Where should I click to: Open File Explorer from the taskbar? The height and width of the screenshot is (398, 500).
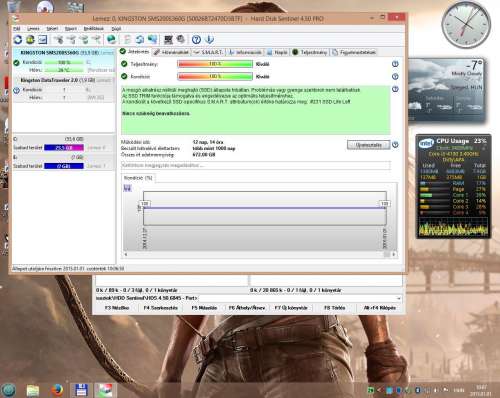point(33,390)
